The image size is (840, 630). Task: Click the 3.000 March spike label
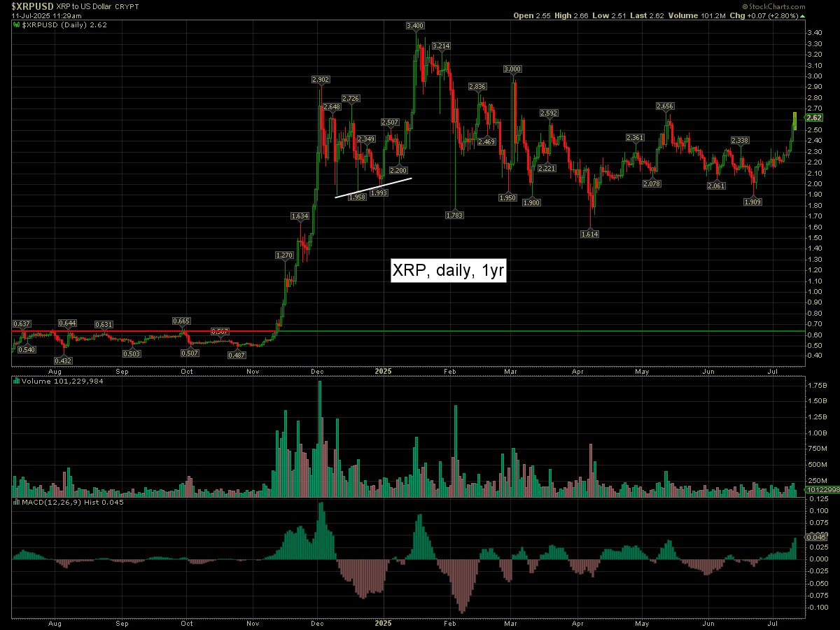(512, 69)
